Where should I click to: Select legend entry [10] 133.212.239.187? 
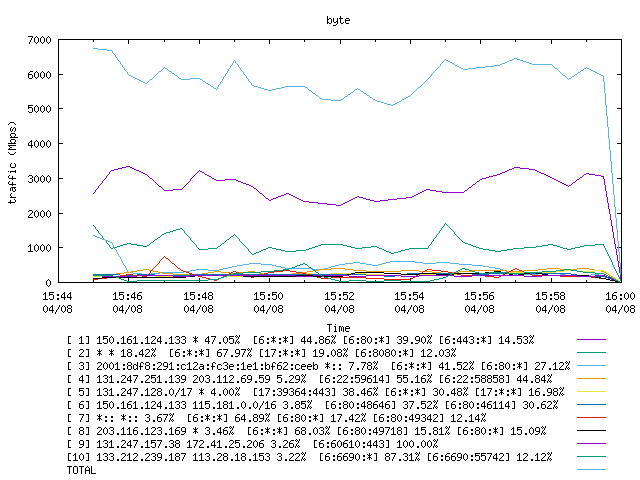tap(309, 457)
